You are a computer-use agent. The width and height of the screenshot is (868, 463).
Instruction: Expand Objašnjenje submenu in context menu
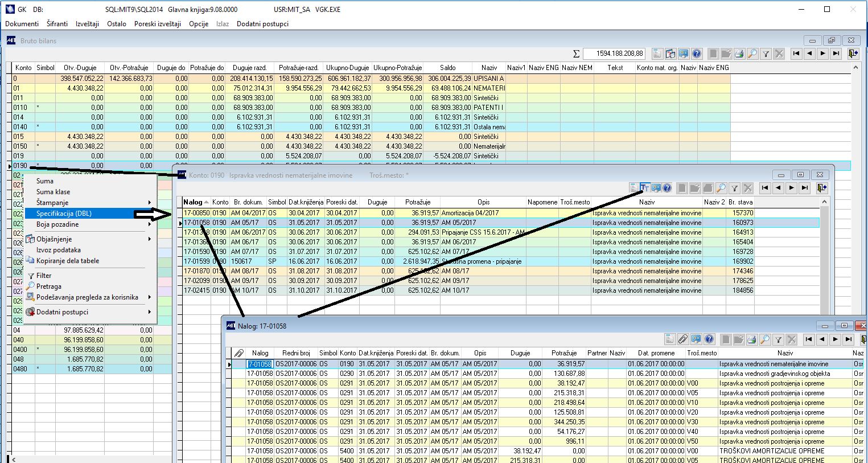click(x=90, y=239)
